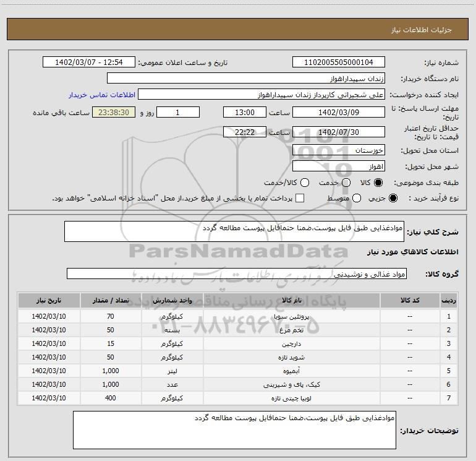Image resolution: width=476 pixels, height=461 pixels.
Task: Click the deadline time field 13:00
Action: pyautogui.click(x=245, y=112)
